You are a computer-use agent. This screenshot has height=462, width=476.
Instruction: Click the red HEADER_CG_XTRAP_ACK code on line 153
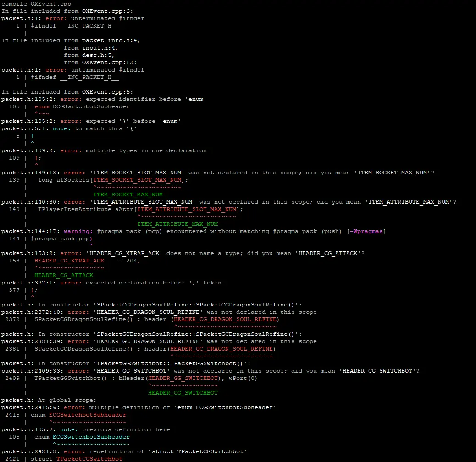[x=69, y=261]
